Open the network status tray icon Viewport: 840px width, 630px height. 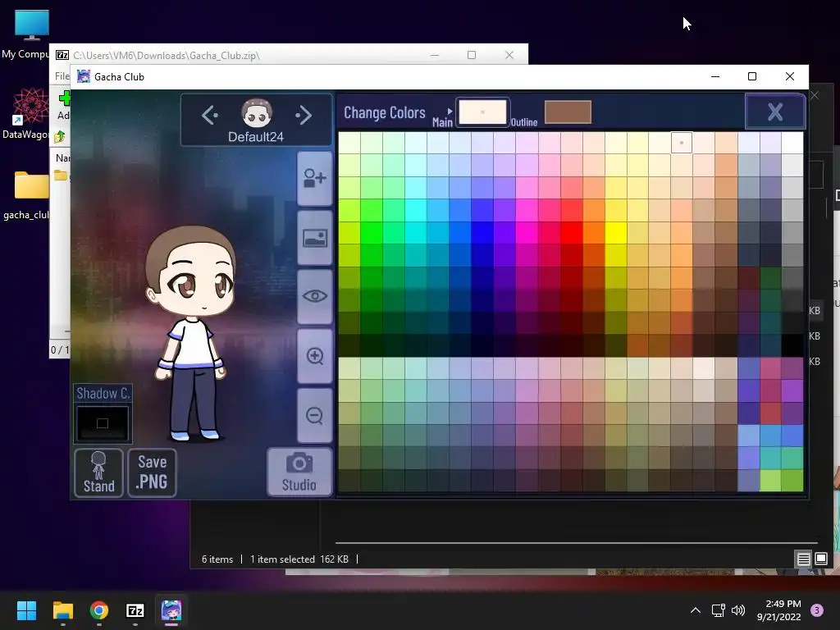pos(719,610)
